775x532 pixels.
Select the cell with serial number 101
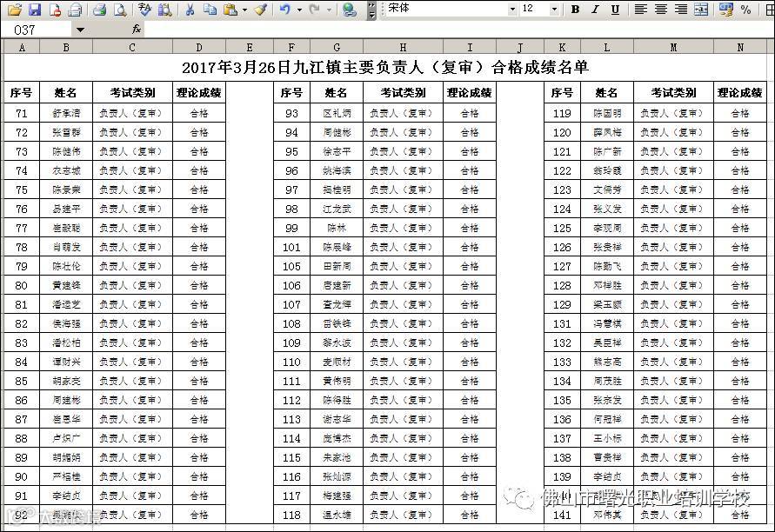[291, 247]
